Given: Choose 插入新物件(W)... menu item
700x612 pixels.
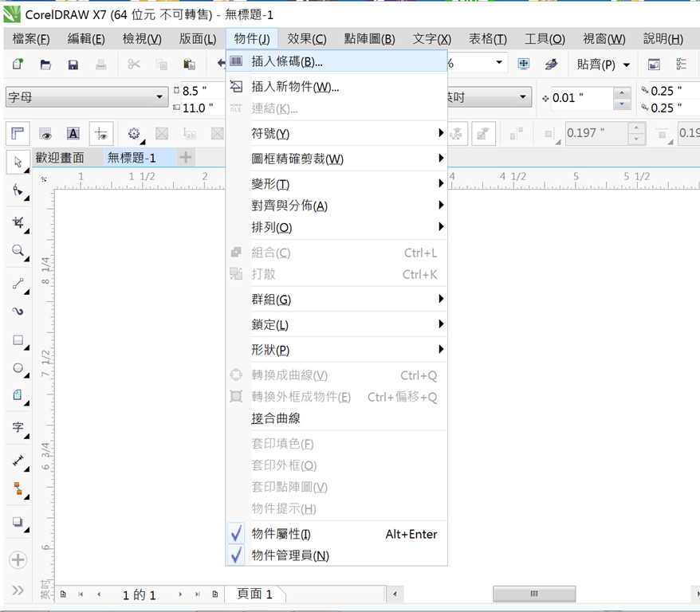Looking at the screenshot, I should click(x=336, y=87).
